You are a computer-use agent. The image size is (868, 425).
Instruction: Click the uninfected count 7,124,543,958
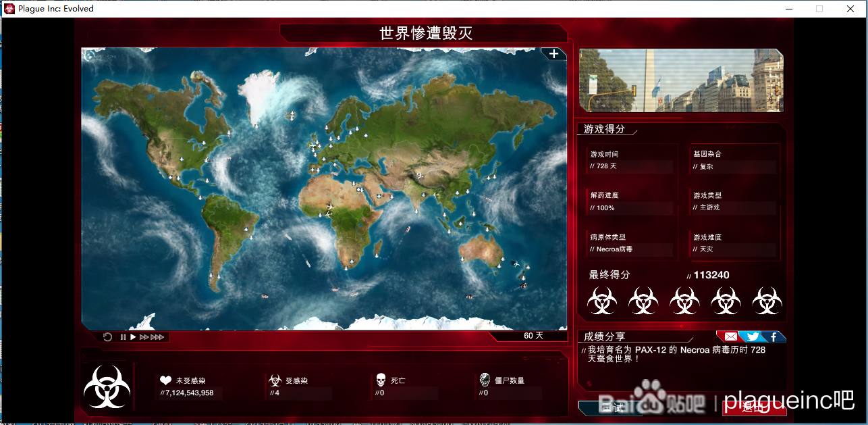189,393
